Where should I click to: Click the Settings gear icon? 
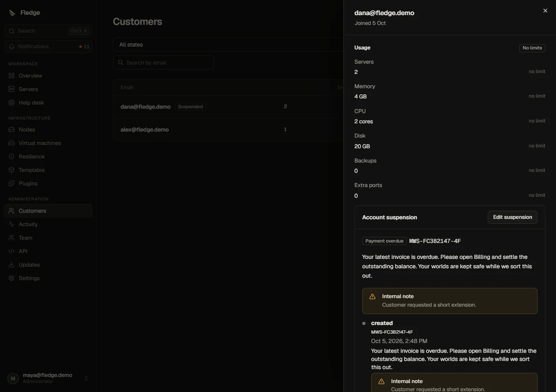pos(11,278)
